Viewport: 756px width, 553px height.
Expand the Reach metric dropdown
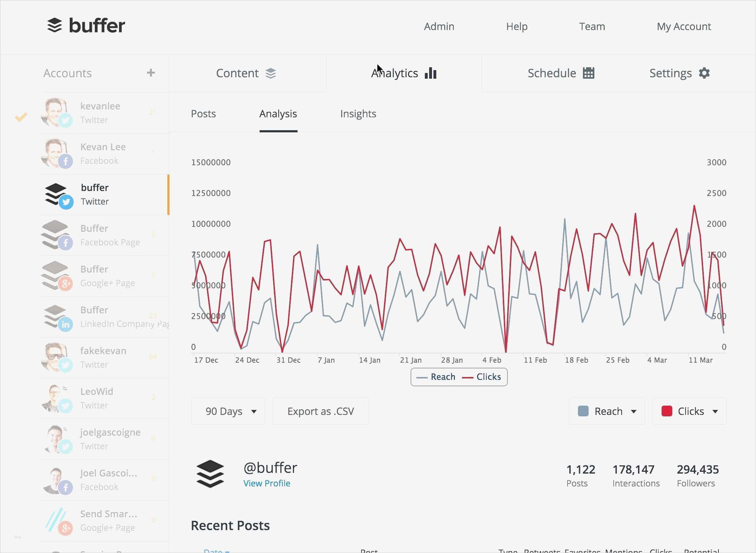[633, 411]
